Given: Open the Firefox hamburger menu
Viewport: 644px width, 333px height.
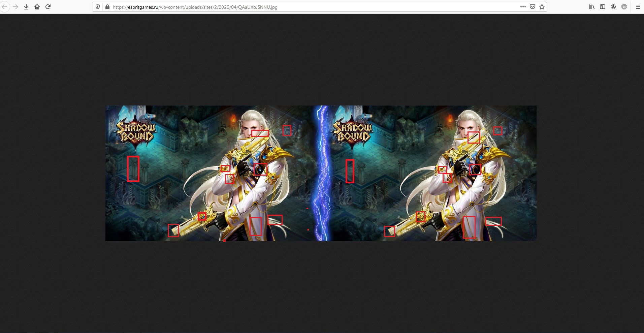Looking at the screenshot, I should (x=638, y=7).
